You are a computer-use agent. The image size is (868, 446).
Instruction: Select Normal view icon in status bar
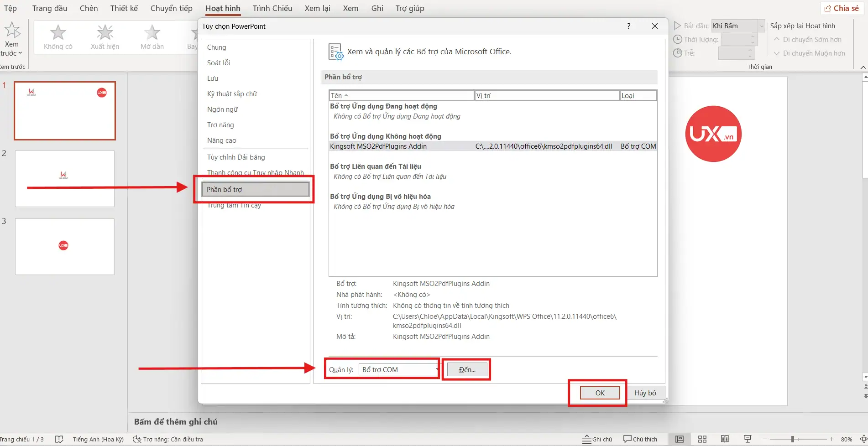679,439
